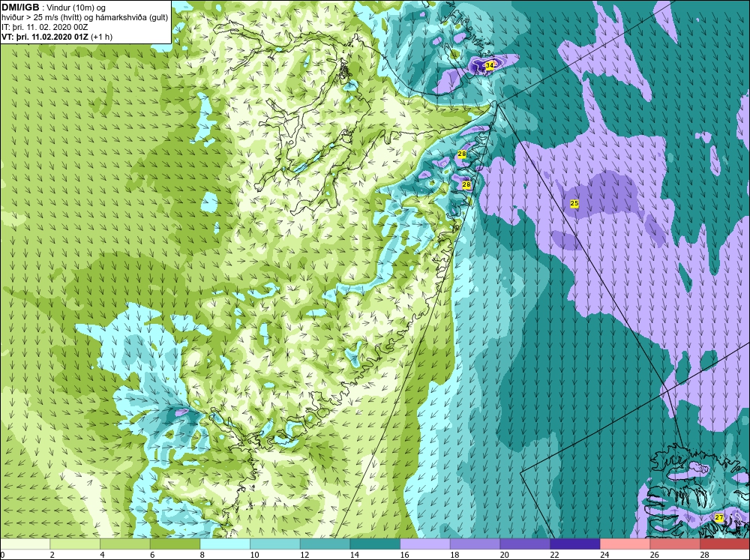Select the legend scale number 16
Image resolution: width=750 pixels, height=560 pixels.
404,555
